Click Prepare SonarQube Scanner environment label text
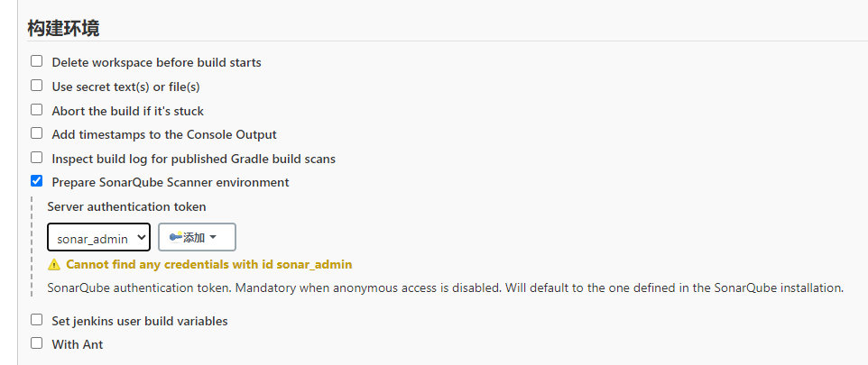The image size is (868, 365). pos(171,182)
